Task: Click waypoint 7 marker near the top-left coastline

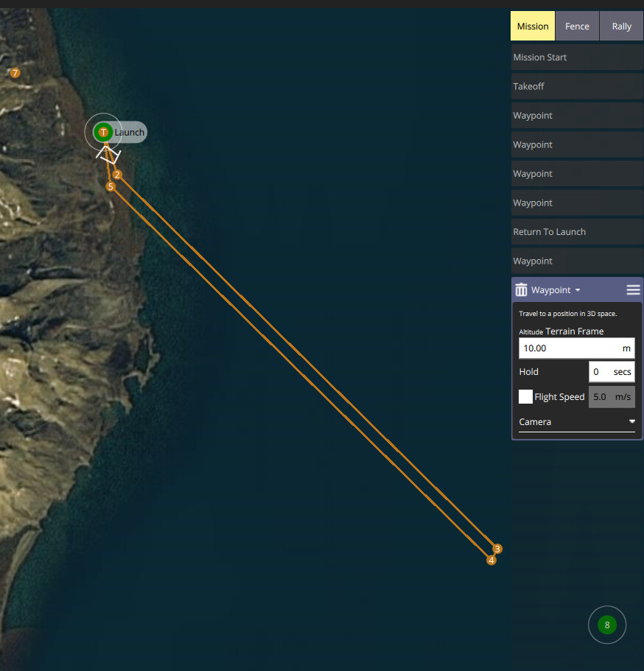Action: point(14,73)
